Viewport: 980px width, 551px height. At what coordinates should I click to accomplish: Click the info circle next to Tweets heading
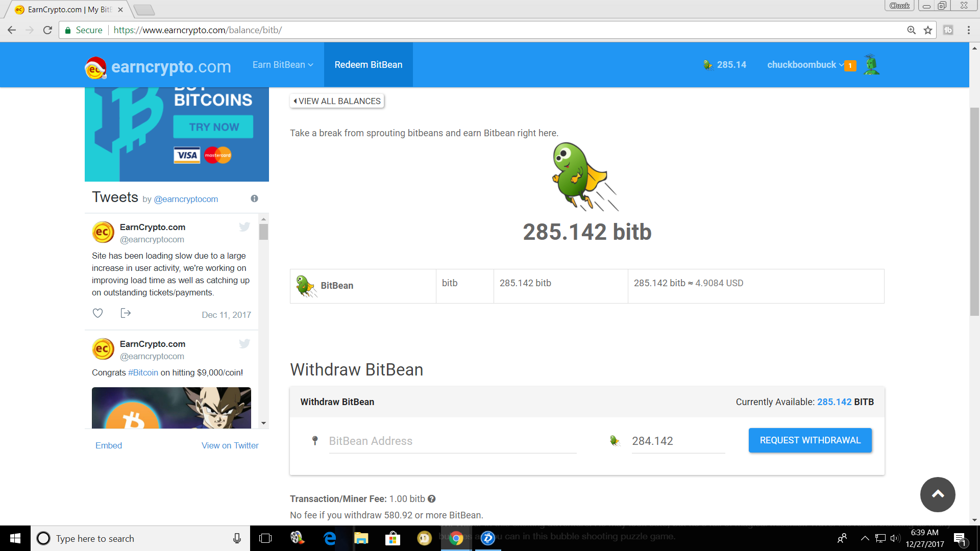click(254, 198)
